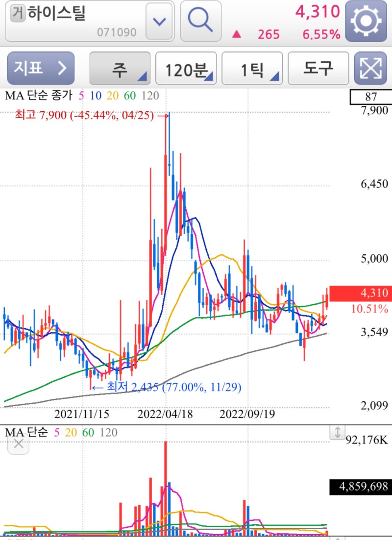392x540 pixels.
Task: Tap the current price 4,310 header value
Action: pos(318,12)
